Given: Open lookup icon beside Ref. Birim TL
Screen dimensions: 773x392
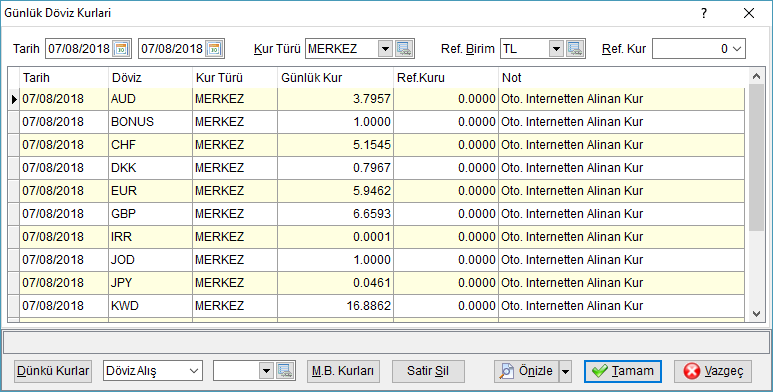Looking at the screenshot, I should pyautogui.click(x=575, y=49).
